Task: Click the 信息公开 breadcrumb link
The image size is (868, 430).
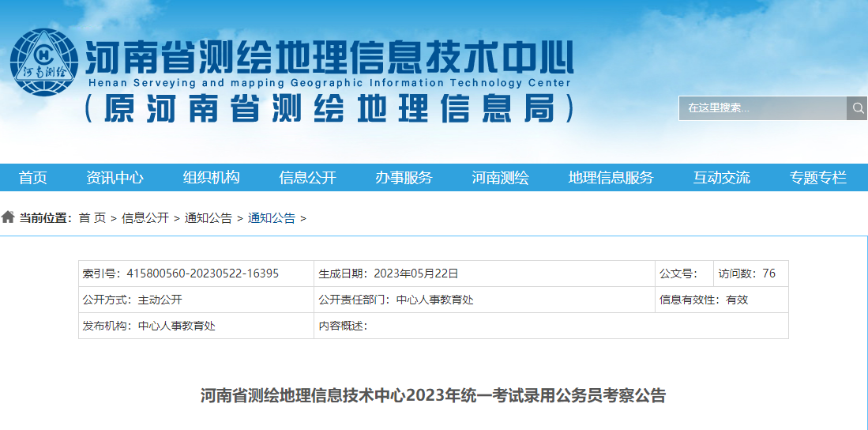Action: pyautogui.click(x=145, y=218)
